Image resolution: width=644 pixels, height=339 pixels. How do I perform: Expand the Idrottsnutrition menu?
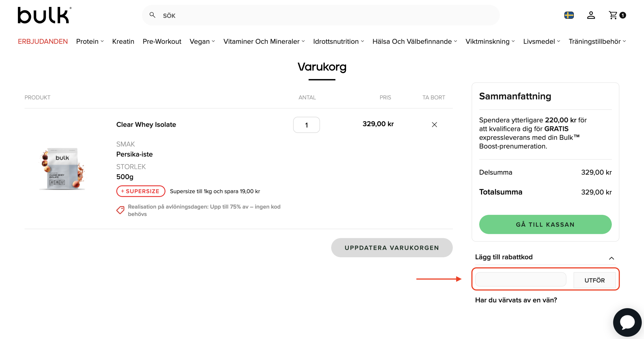(x=339, y=41)
